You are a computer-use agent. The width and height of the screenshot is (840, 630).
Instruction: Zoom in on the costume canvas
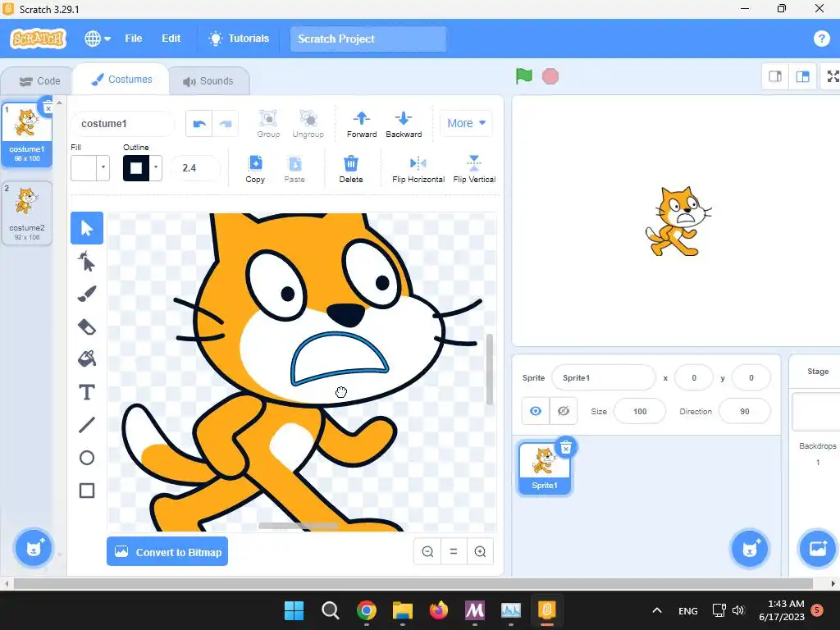click(480, 552)
